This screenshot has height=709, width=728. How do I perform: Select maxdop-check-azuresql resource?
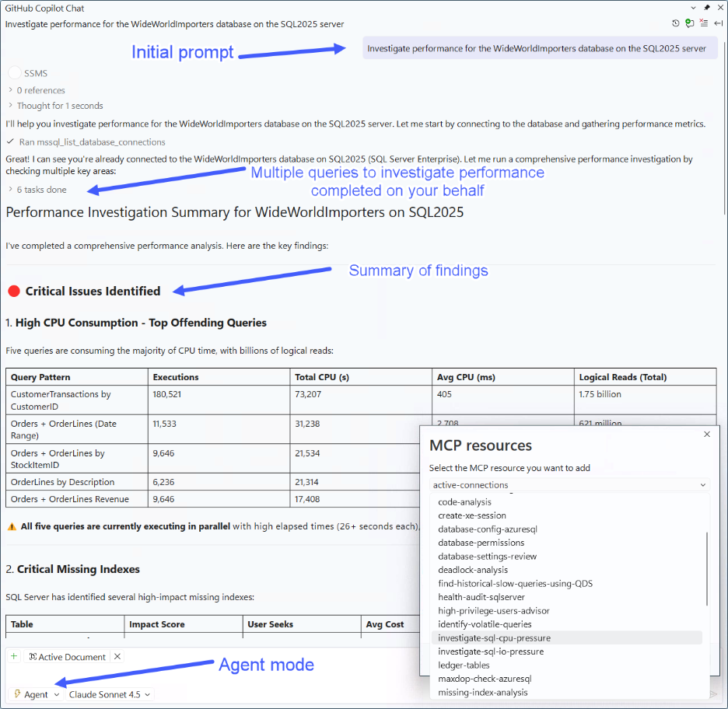coord(485,679)
